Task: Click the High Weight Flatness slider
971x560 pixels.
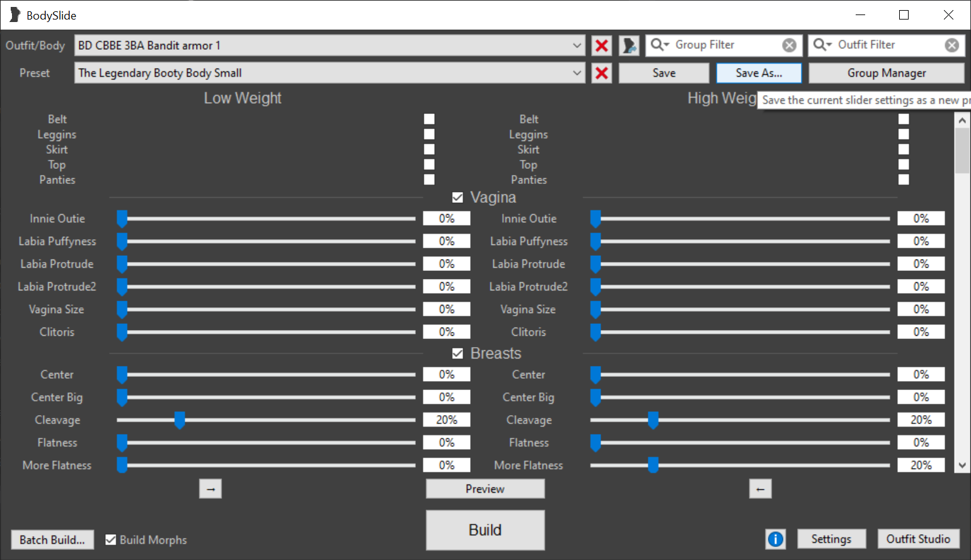Action: (x=740, y=443)
